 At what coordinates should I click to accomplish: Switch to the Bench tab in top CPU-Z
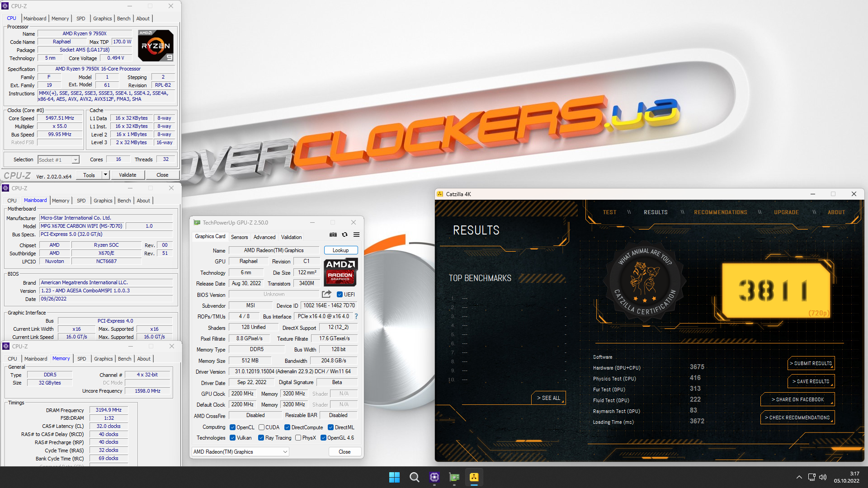coord(123,19)
